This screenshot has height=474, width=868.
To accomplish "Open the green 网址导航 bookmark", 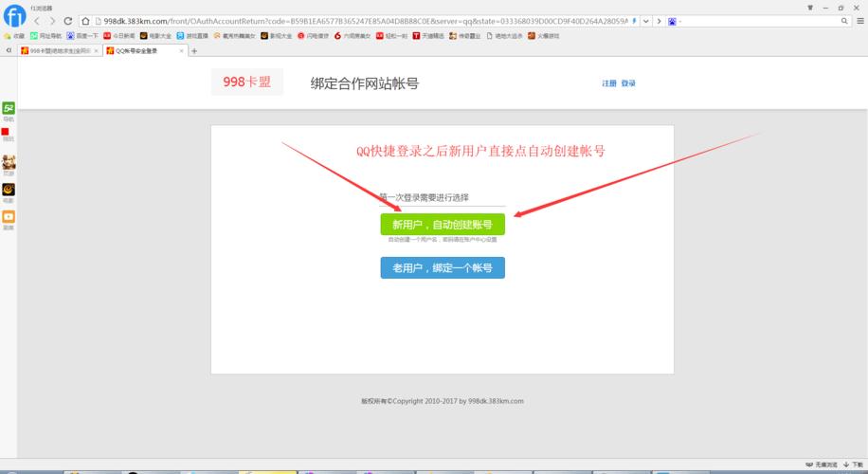I will (45, 35).
